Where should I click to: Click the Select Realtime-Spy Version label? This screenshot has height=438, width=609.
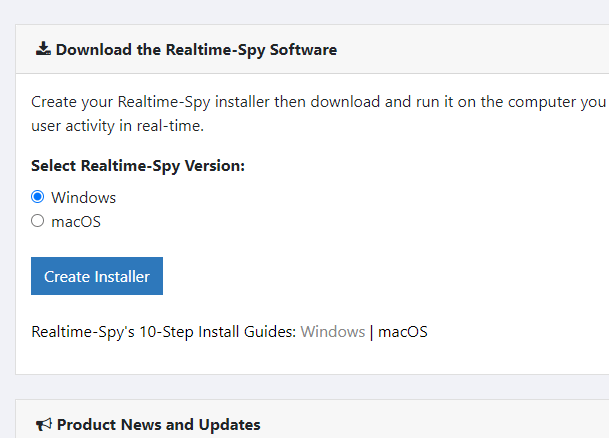(138, 166)
